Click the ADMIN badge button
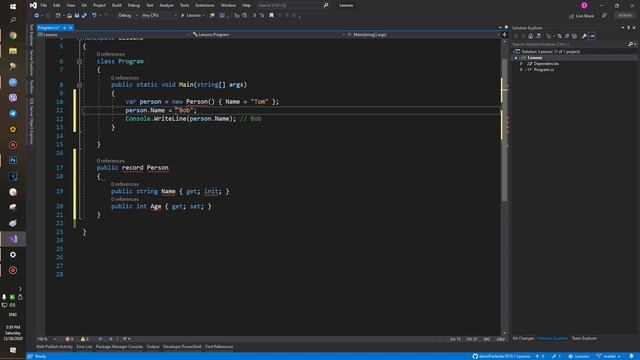640x360 pixels. point(625,16)
